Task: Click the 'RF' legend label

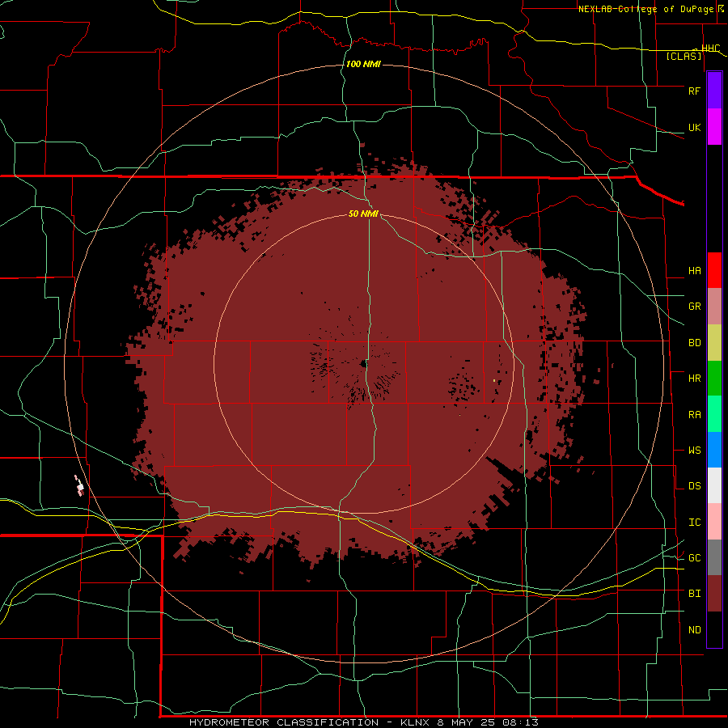Action: coord(694,91)
